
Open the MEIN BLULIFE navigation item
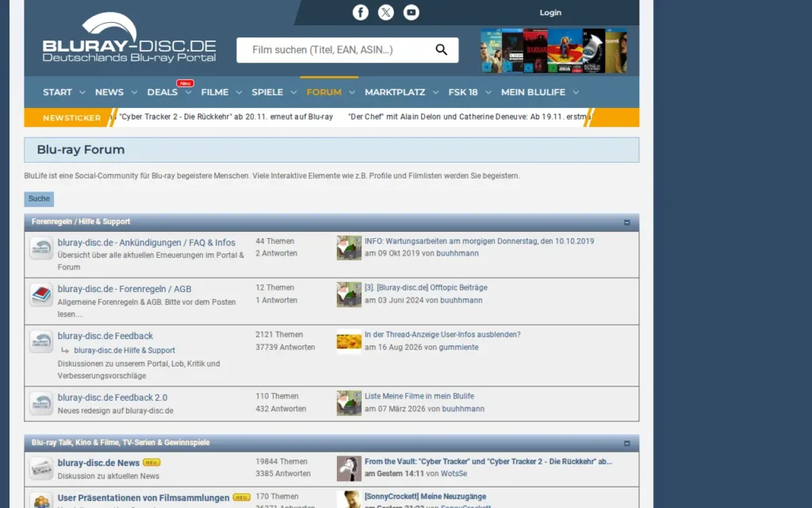pyautogui.click(x=533, y=92)
